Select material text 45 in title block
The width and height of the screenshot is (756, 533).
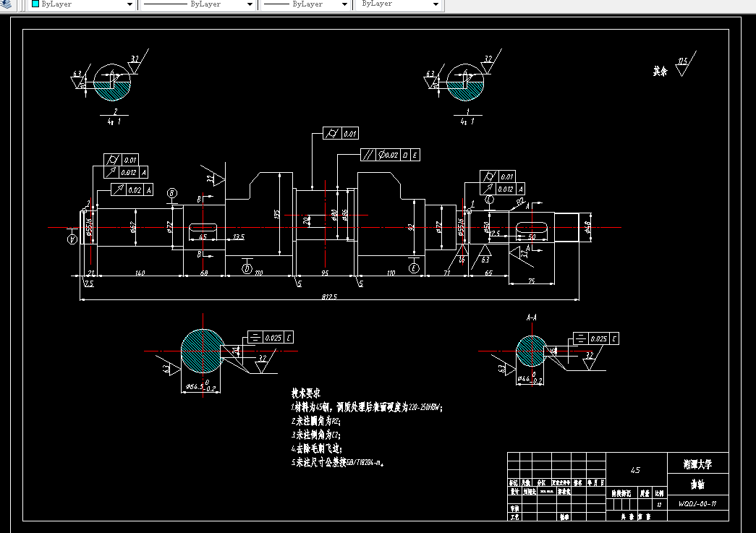click(x=635, y=470)
